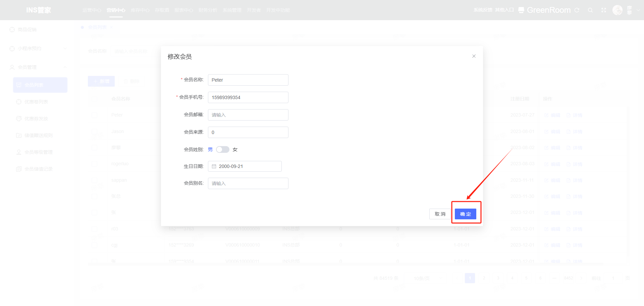The height and width of the screenshot is (306, 644).
Task: Click the 会员邮箱 input field
Action: click(248, 115)
